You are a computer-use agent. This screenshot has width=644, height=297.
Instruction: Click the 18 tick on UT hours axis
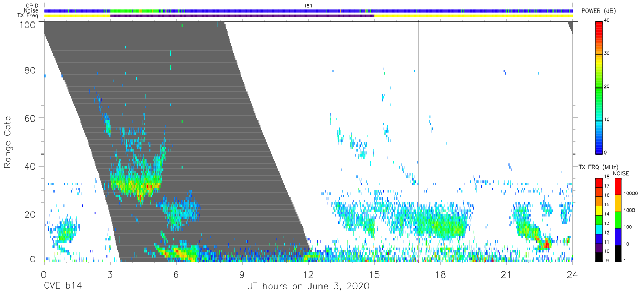pos(441,274)
